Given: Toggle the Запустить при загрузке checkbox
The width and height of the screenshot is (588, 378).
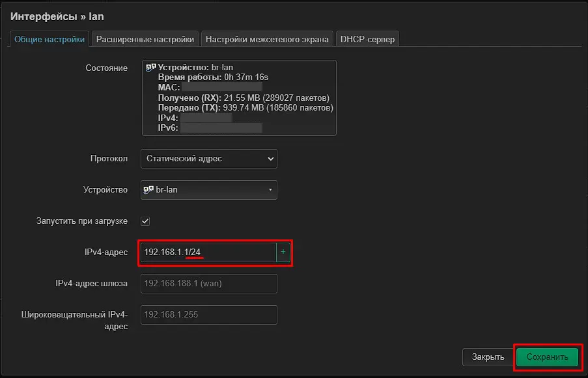Looking at the screenshot, I should [x=145, y=221].
